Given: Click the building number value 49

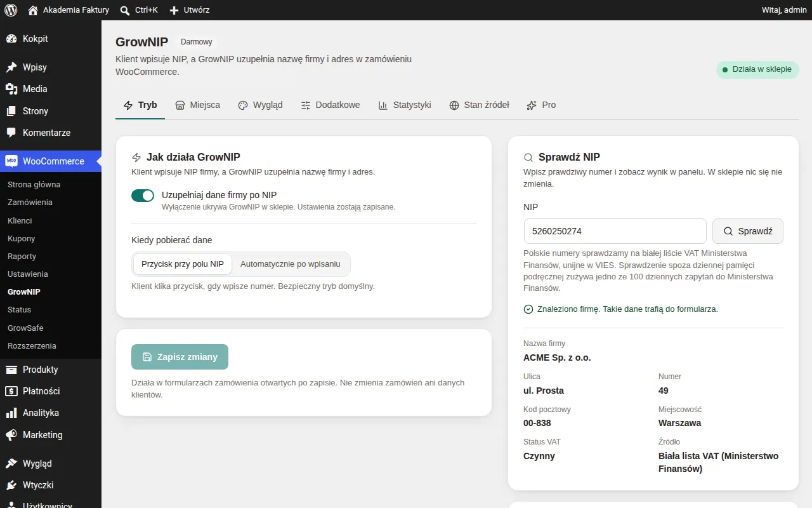Looking at the screenshot, I should [664, 391].
